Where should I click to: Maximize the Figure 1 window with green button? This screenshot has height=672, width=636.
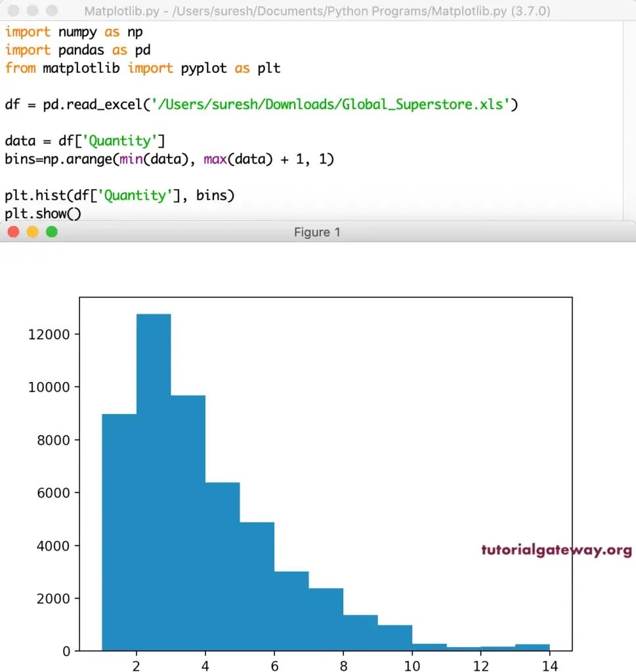pyautogui.click(x=52, y=232)
